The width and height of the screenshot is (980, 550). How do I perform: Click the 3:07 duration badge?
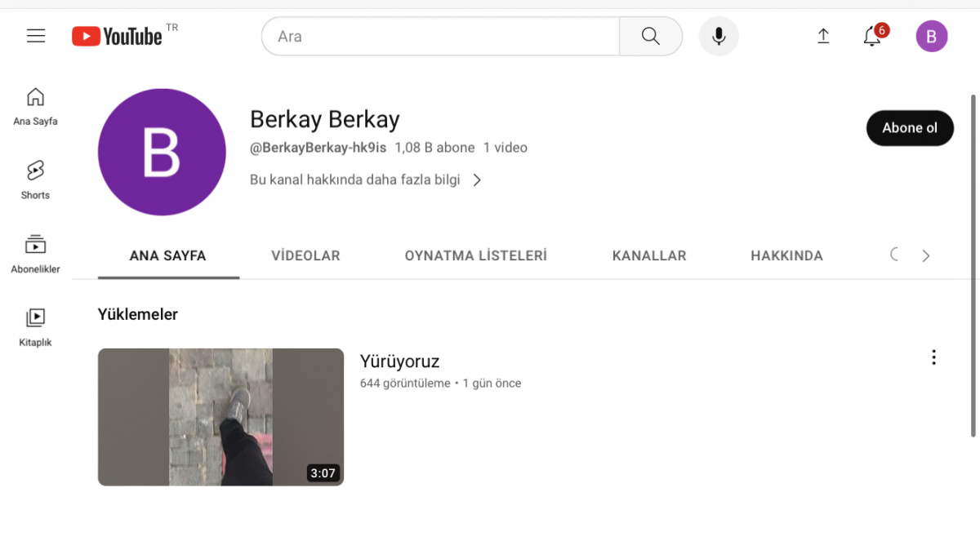pyautogui.click(x=323, y=473)
